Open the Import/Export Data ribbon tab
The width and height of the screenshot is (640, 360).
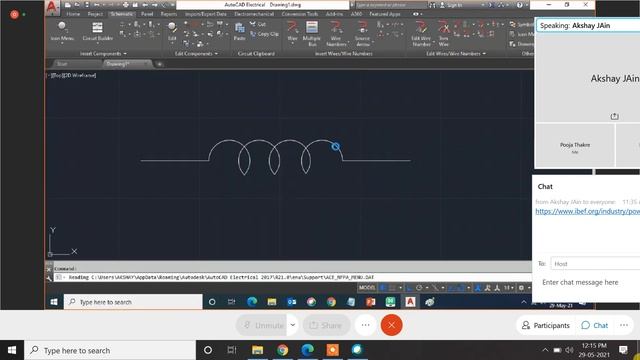click(206, 14)
